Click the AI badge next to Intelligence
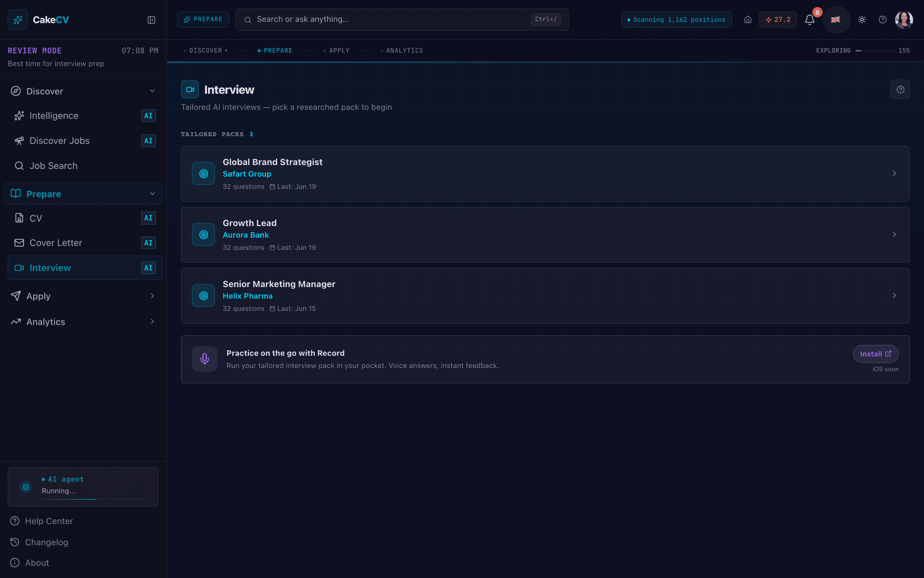 148,116
